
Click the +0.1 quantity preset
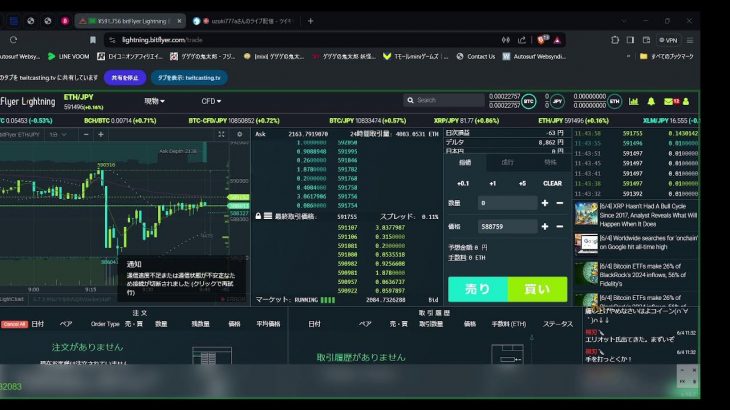point(463,183)
